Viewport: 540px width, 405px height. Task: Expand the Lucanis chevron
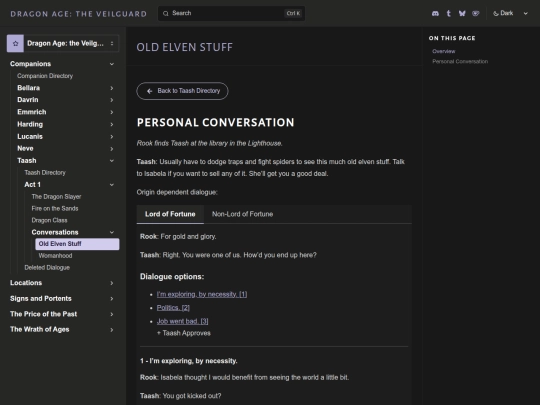[112, 137]
